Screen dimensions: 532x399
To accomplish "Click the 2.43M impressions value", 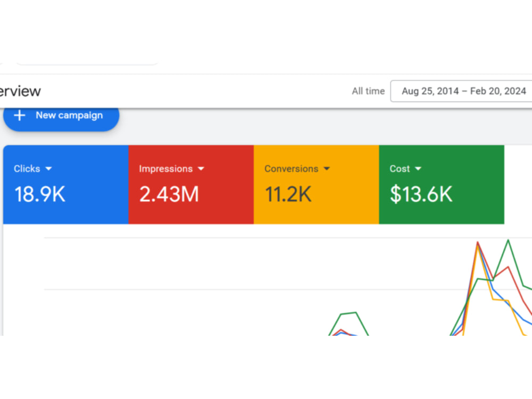I will 169,194.
